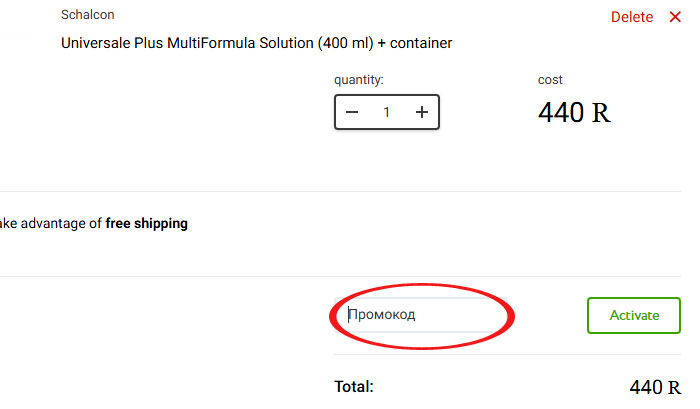The height and width of the screenshot is (409, 700).
Task: Click the cost label
Action: (x=550, y=80)
